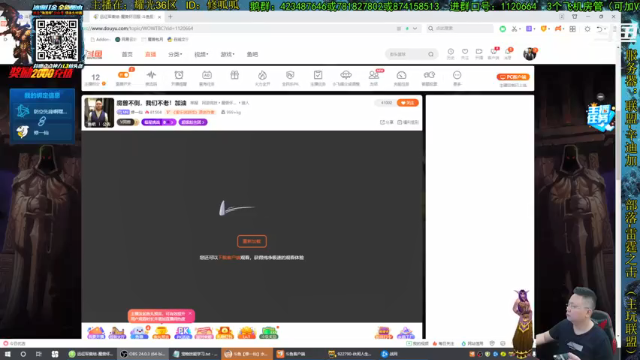The image size is (640, 360).
Task: Expand the address bar dropdown chevron
Action: (x=415, y=29)
